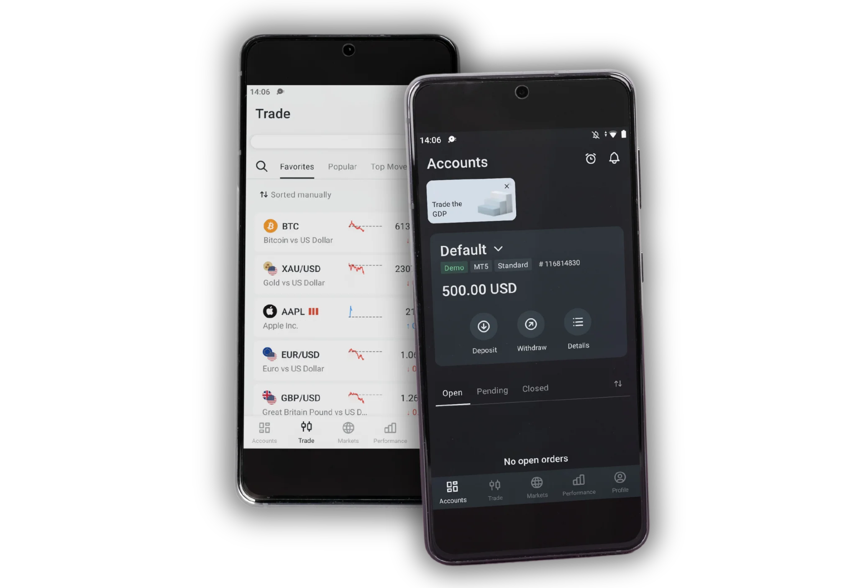The height and width of the screenshot is (588, 868).
Task: Select the Popular tab on Trade screen
Action: click(x=342, y=167)
